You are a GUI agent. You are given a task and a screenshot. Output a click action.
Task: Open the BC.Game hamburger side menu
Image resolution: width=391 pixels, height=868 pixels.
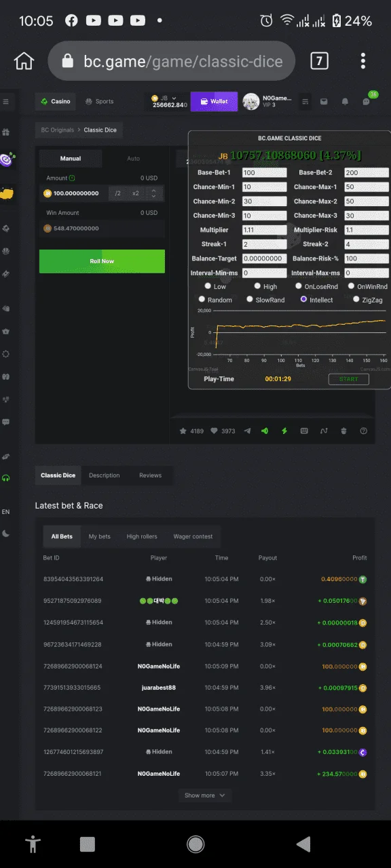point(6,102)
